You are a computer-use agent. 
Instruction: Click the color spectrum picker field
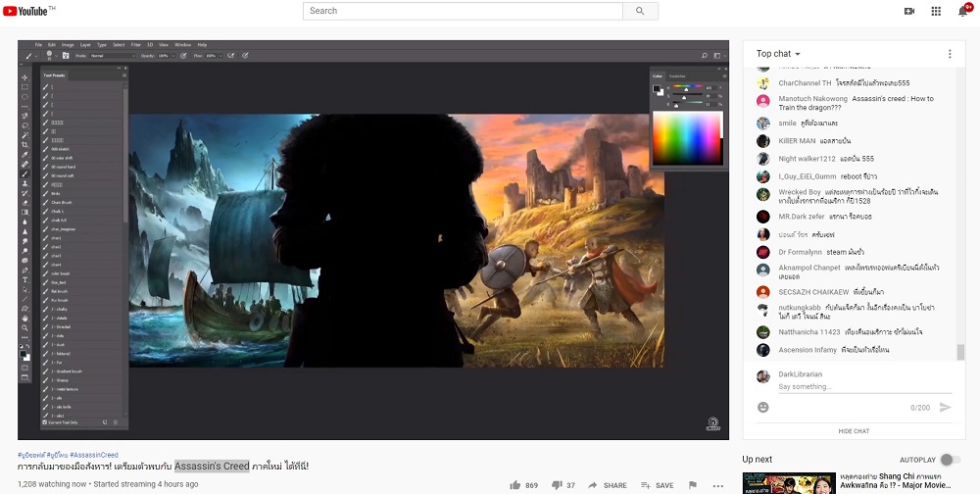pos(687,137)
